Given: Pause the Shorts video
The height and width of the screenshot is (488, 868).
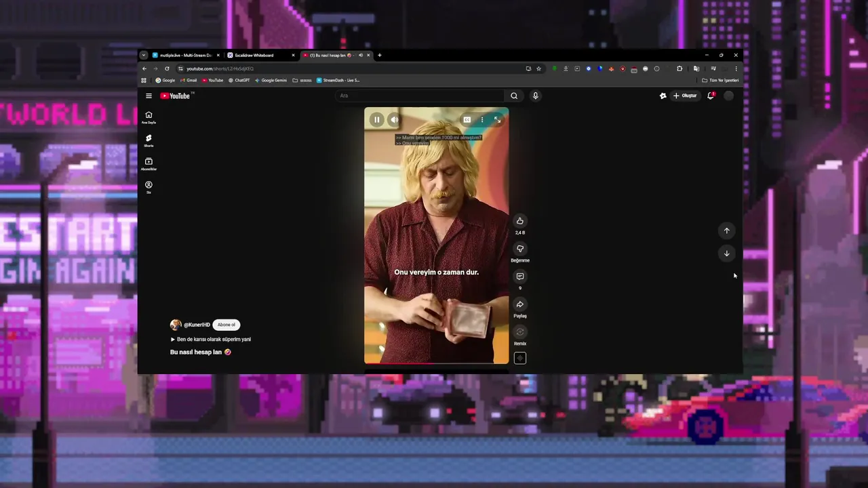Looking at the screenshot, I should pyautogui.click(x=377, y=120).
